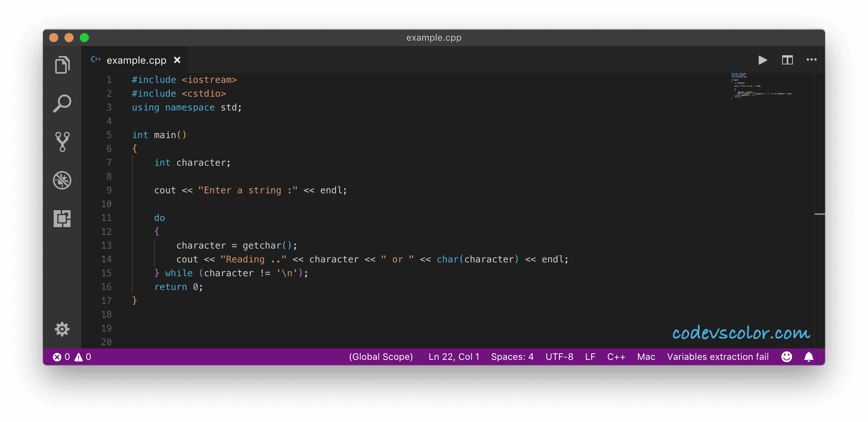Change indentation via Spaces: 4
The height and width of the screenshot is (422, 868).
click(x=512, y=357)
